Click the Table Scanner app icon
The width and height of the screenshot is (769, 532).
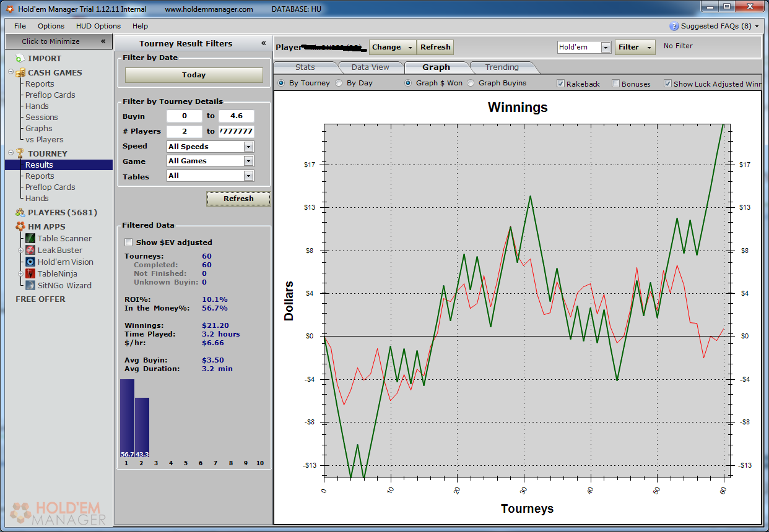[31, 239]
